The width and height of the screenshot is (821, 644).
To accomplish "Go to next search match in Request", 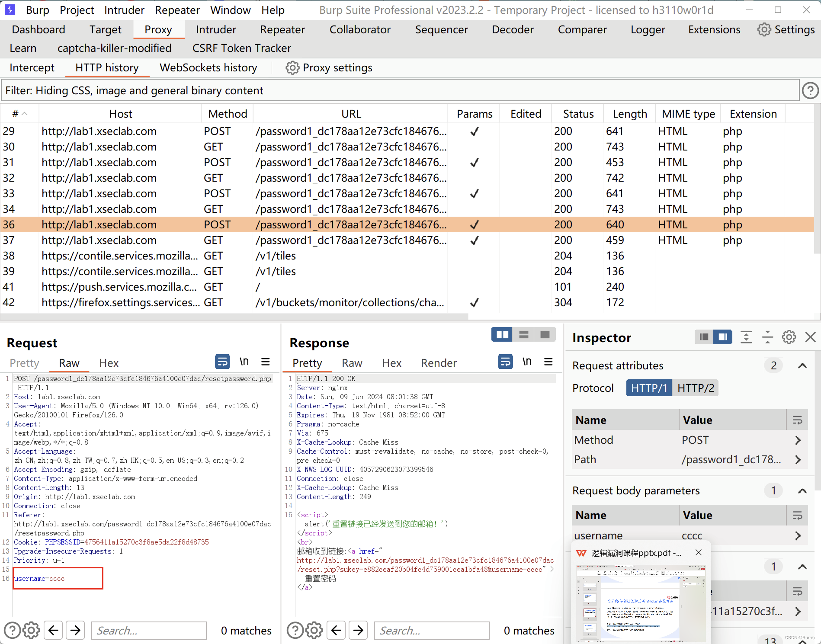I will [x=75, y=630].
